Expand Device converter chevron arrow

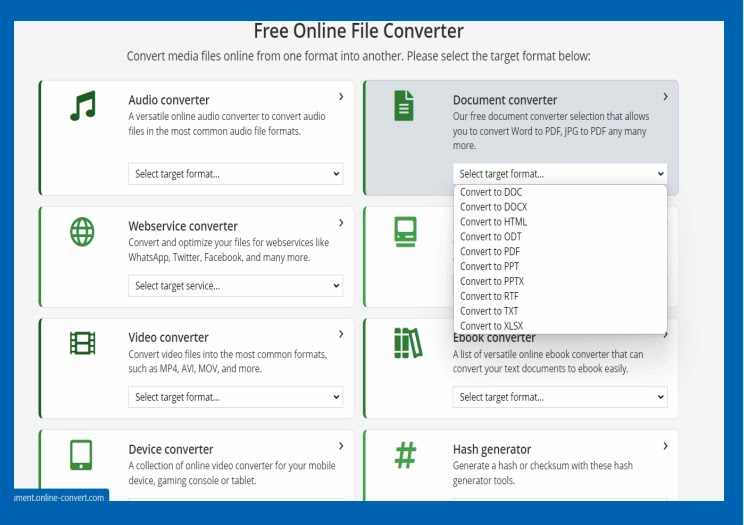[x=341, y=446]
